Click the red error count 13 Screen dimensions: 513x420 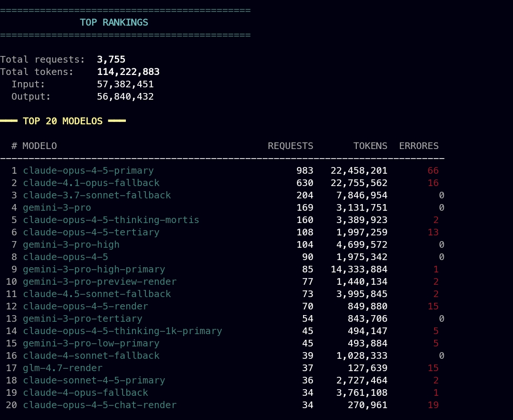(433, 233)
